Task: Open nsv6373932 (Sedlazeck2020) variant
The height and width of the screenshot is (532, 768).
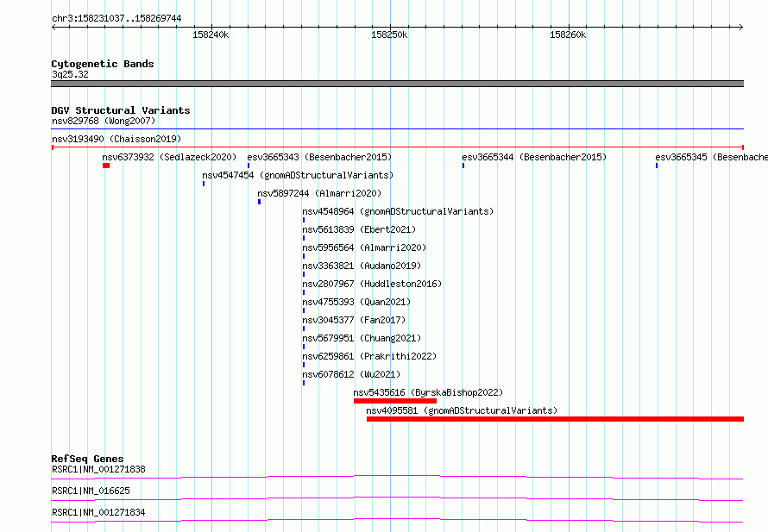Action: pyautogui.click(x=169, y=157)
